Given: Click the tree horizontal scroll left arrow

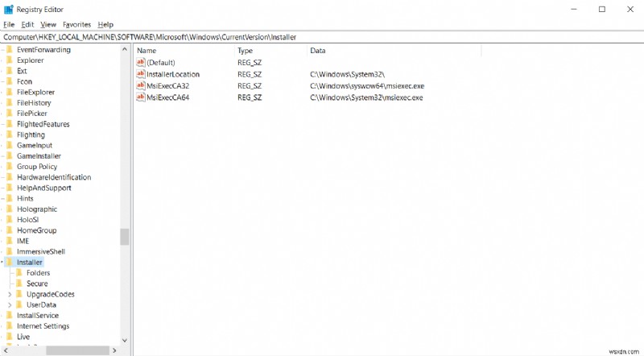Looking at the screenshot, I should [5, 350].
